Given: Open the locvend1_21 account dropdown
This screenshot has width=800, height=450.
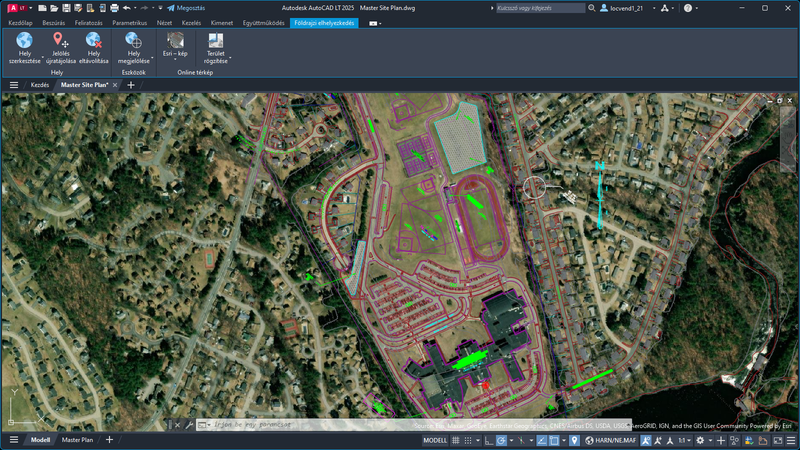Looking at the screenshot, I should click(x=654, y=8).
